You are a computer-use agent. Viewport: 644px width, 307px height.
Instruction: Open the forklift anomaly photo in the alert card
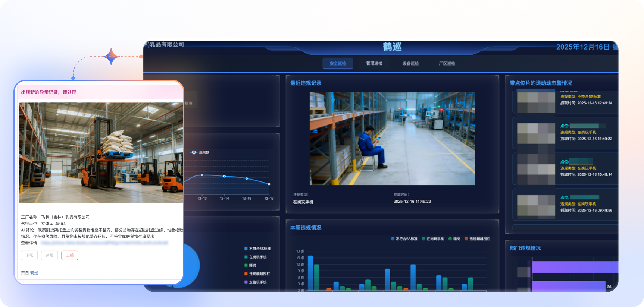[x=101, y=153]
